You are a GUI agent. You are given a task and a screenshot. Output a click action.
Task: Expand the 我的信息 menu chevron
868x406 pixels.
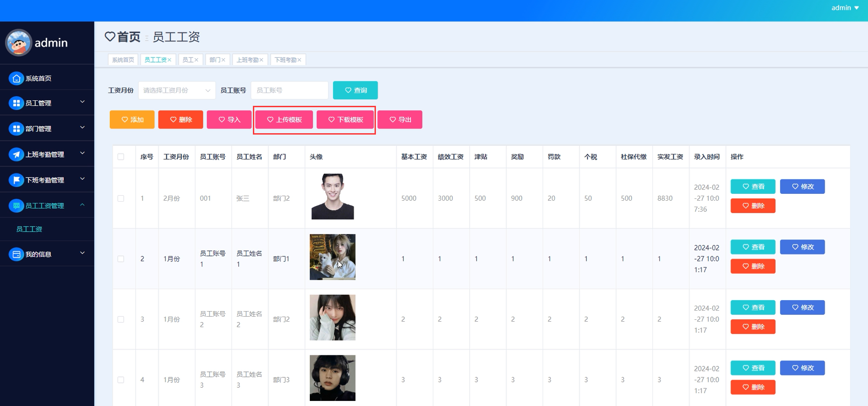pos(82,253)
